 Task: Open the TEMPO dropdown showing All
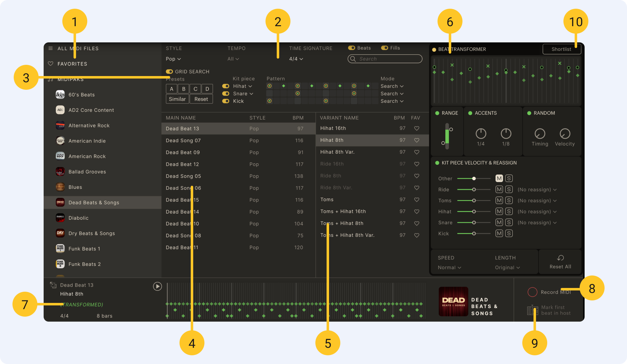pyautogui.click(x=233, y=59)
